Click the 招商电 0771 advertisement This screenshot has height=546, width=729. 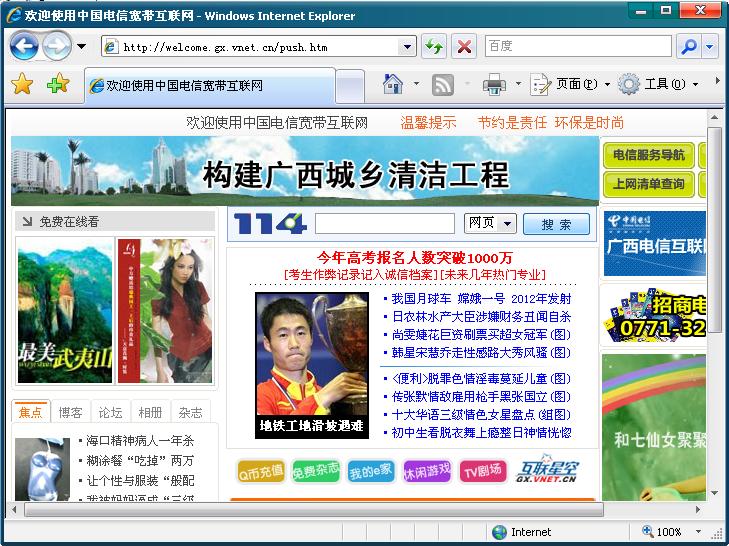click(x=655, y=315)
